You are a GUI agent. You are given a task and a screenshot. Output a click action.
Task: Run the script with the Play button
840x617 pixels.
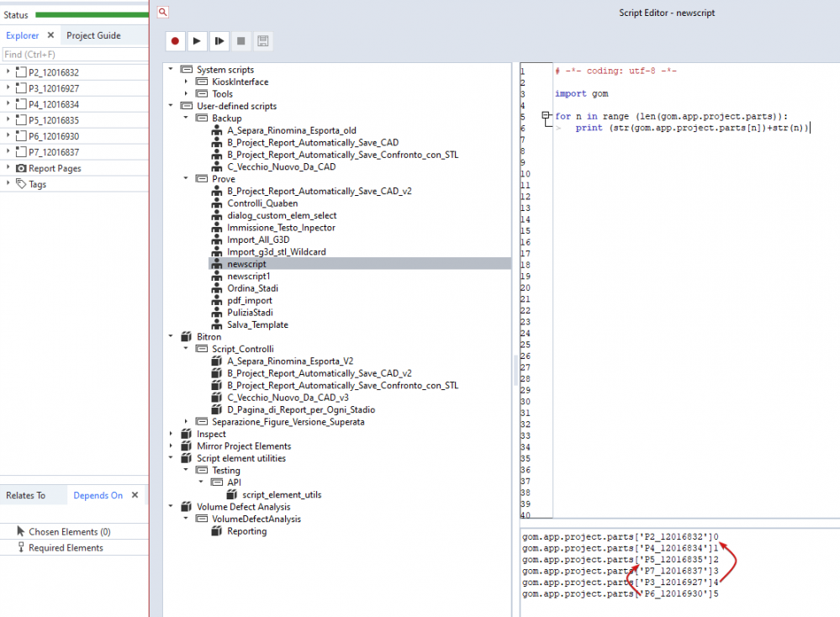click(x=197, y=40)
